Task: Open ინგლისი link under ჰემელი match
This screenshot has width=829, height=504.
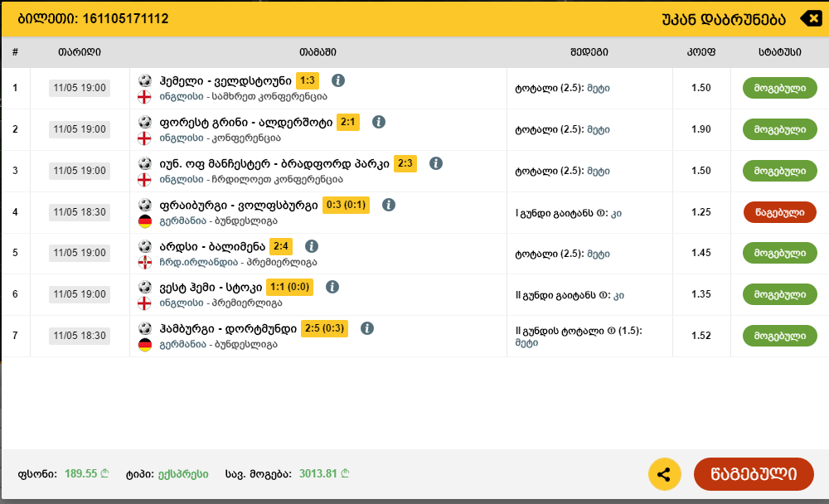Action: coord(182,97)
